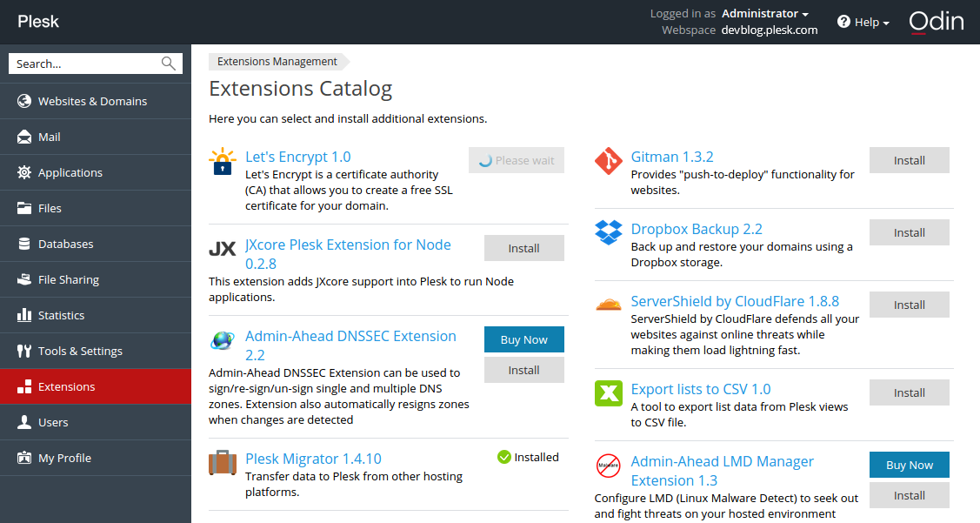This screenshot has width=980, height=523.
Task: Open the Administrator account dropdown
Action: [x=765, y=13]
